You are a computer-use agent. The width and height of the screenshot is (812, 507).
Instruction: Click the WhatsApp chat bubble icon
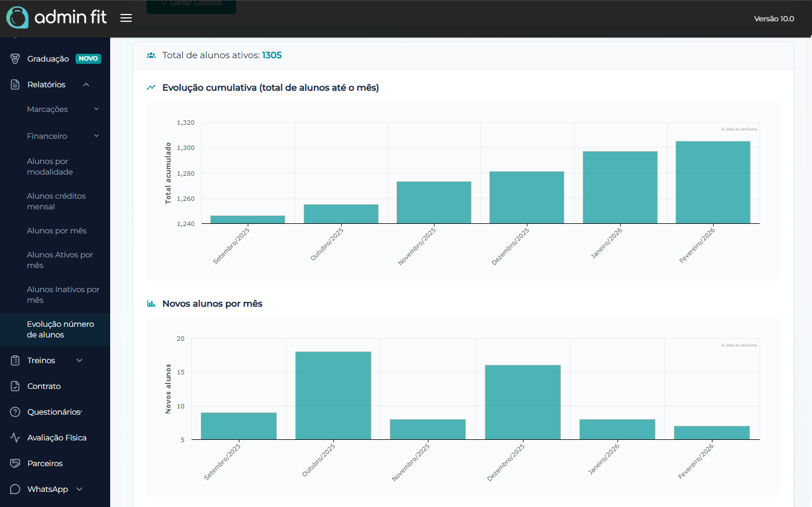[15, 489]
